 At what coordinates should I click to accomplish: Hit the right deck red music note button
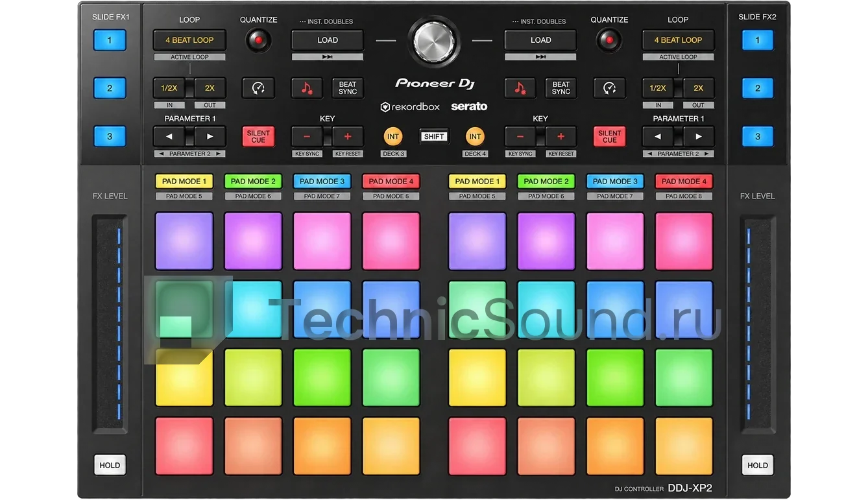(x=520, y=88)
